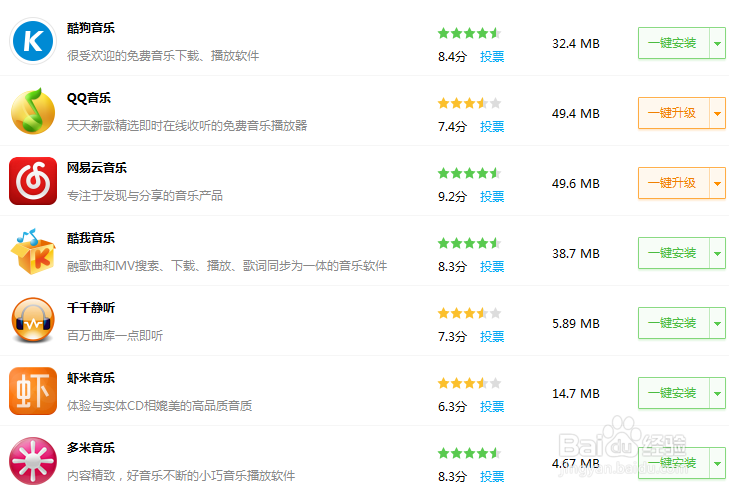
Task: Click the star rating for QQ音乐
Action: (x=469, y=103)
